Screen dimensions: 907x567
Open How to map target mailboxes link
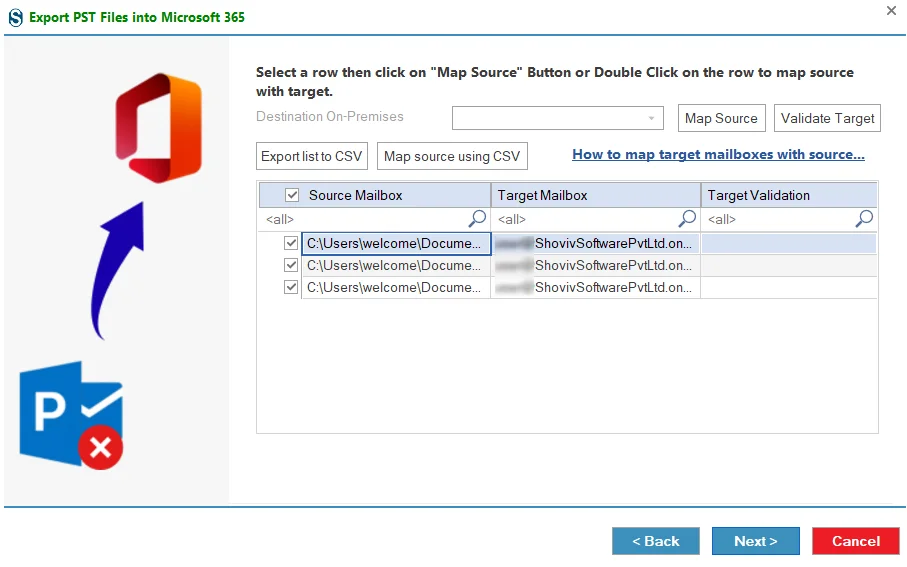click(718, 154)
